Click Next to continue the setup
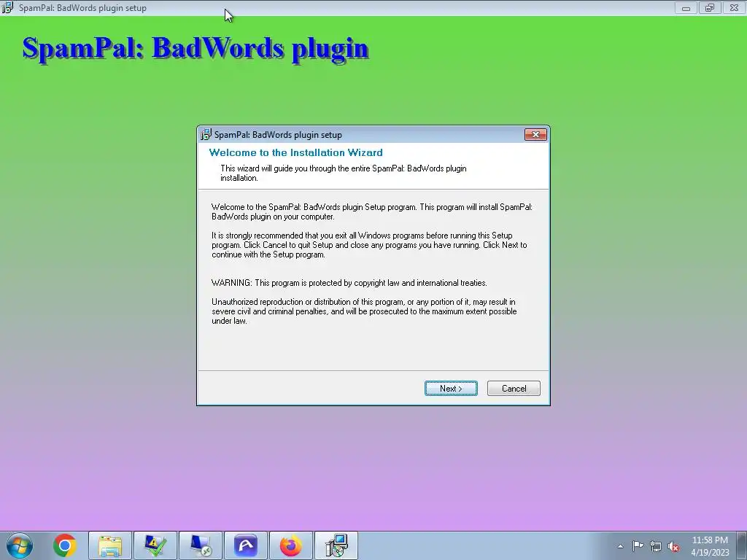The width and height of the screenshot is (747, 560). click(451, 388)
